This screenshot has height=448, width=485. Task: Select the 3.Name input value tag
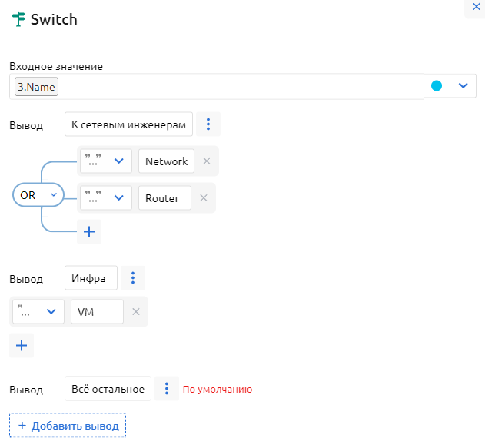pyautogui.click(x=37, y=87)
